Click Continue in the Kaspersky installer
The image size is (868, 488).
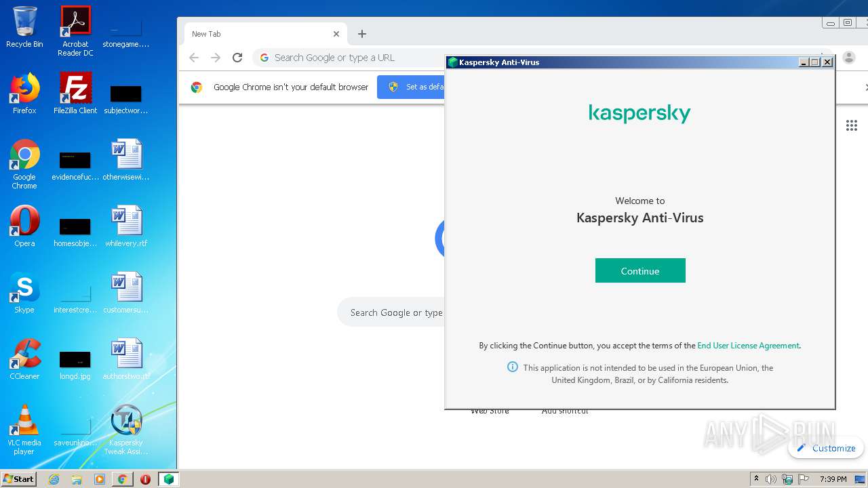pos(640,270)
